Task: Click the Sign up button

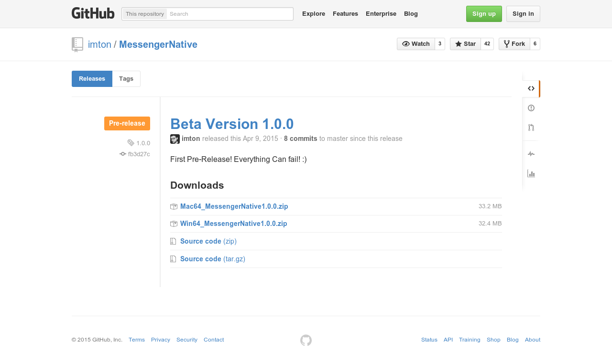Action: tap(484, 14)
